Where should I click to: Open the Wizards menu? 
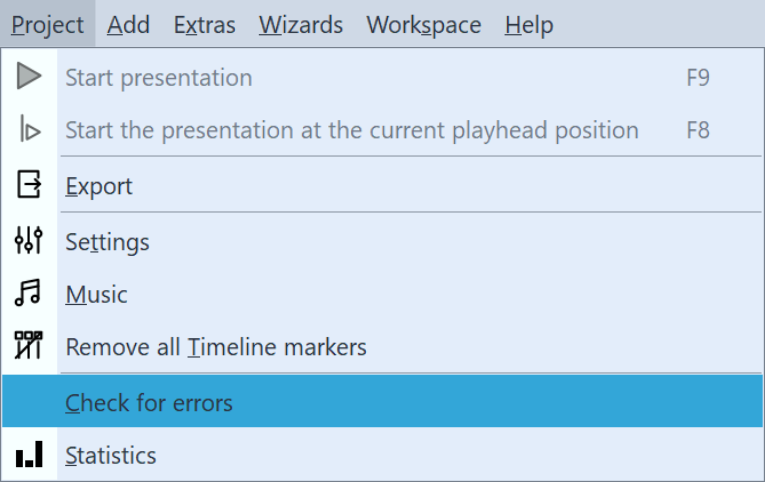tap(301, 25)
